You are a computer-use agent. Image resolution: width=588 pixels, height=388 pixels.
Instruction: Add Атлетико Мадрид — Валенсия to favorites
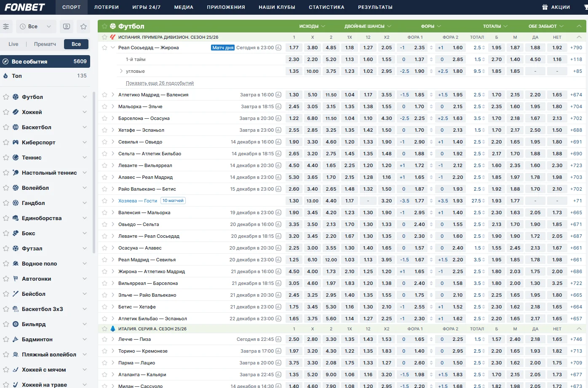(104, 95)
